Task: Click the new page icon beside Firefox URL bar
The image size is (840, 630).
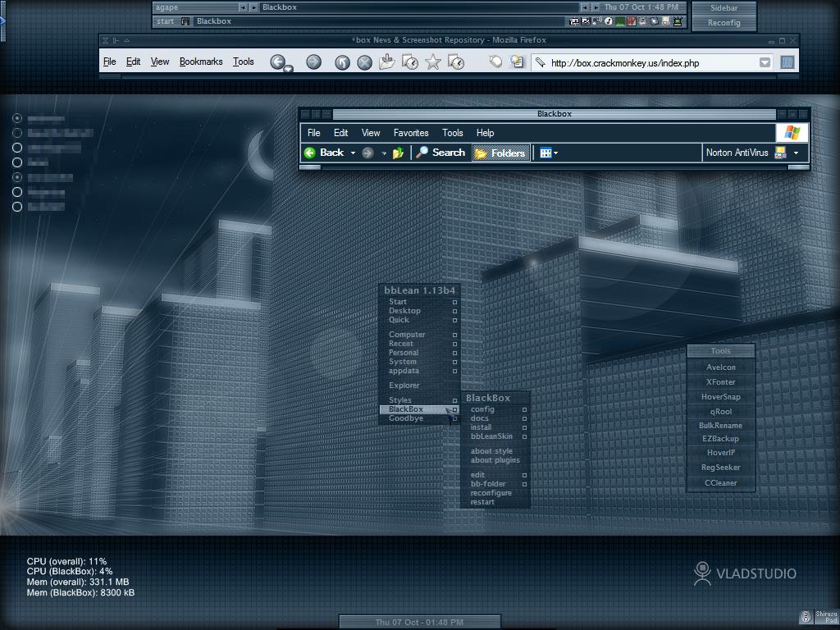Action: [517, 62]
